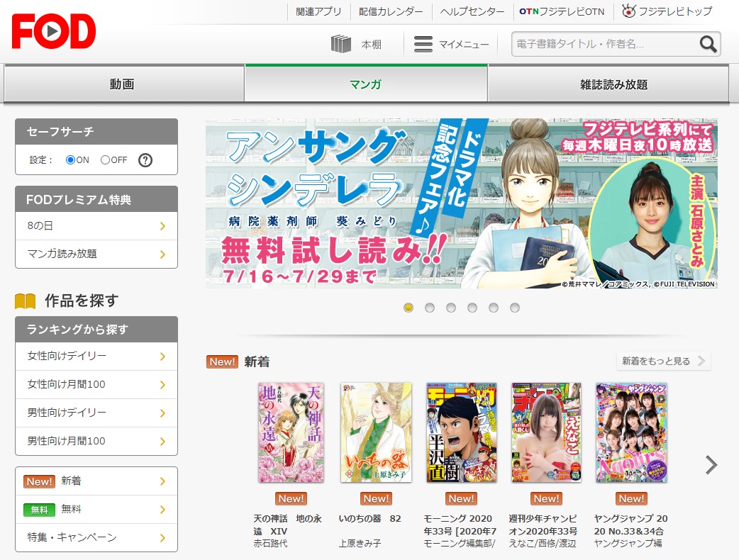Select fourth carousel dot indicator
The height and width of the screenshot is (560, 739).
pyautogui.click(x=472, y=308)
